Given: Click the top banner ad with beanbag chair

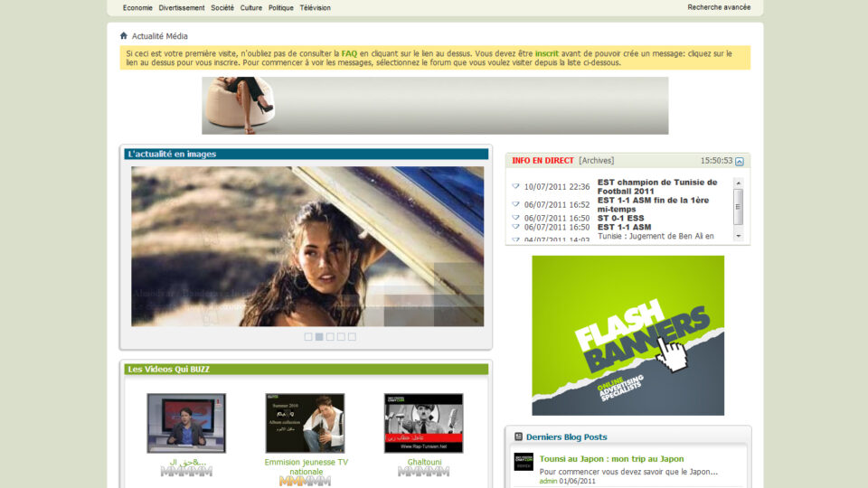Looking at the screenshot, I should [435, 105].
